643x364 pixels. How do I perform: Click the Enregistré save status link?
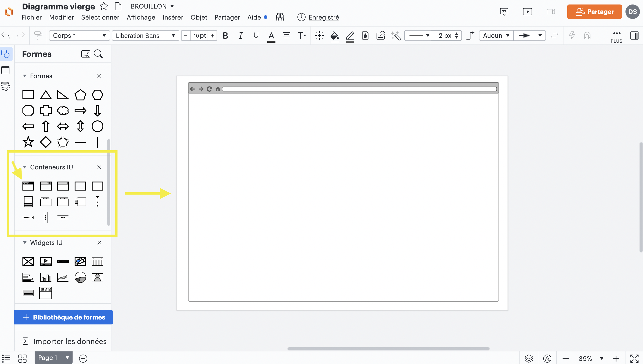[x=324, y=17]
